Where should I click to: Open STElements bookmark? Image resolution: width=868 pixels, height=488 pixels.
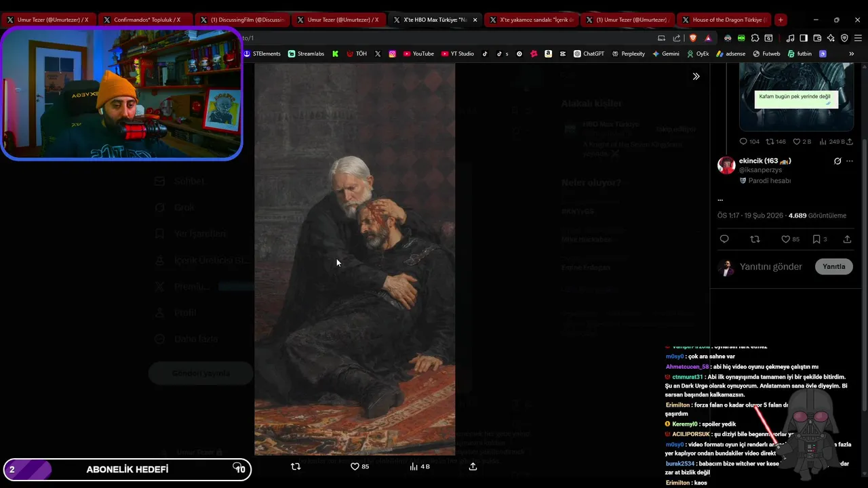tap(262, 54)
